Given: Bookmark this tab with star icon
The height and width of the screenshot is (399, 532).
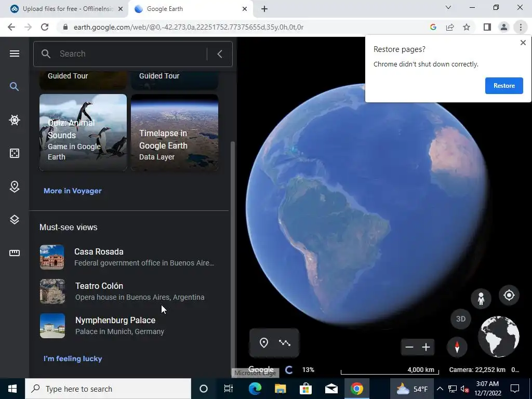Looking at the screenshot, I should [467, 27].
